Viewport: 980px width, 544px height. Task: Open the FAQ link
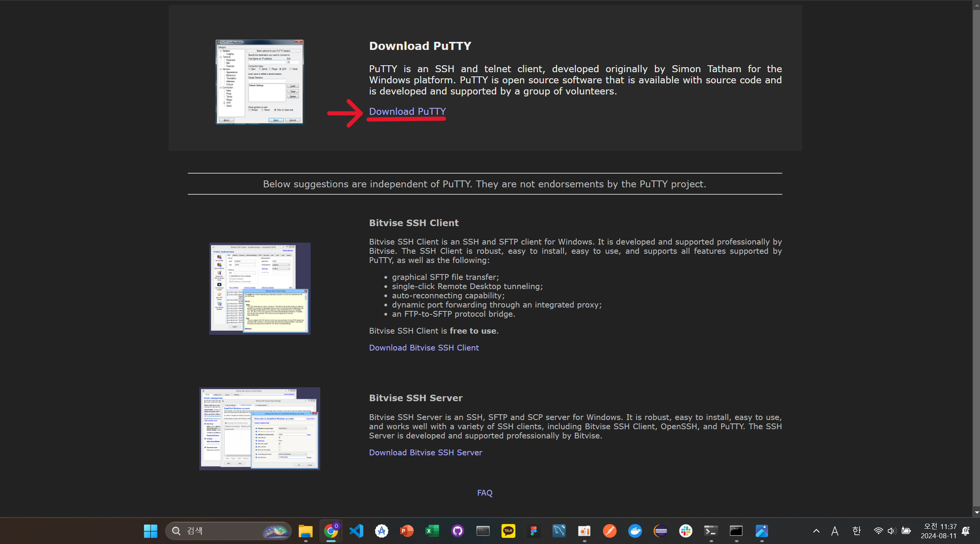(x=485, y=493)
